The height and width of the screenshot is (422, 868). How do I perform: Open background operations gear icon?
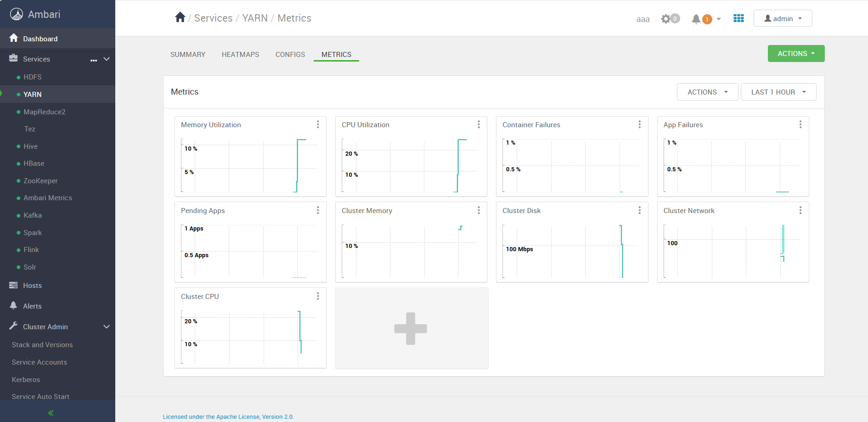pos(666,19)
